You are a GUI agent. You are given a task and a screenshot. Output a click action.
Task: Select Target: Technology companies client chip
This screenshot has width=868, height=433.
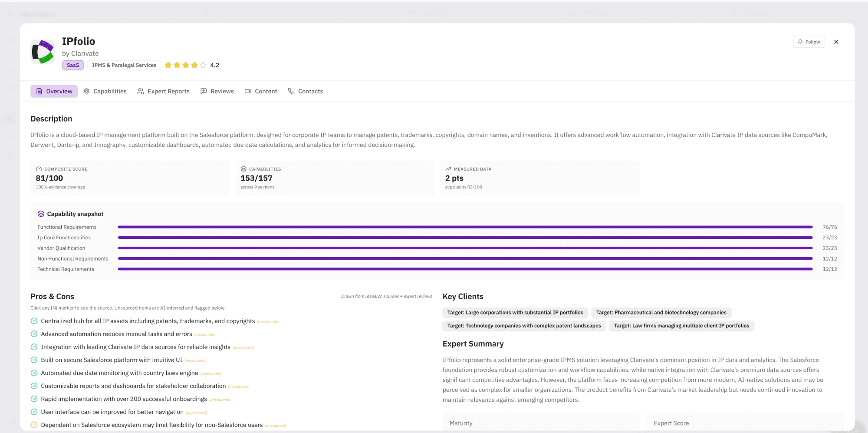tap(524, 326)
